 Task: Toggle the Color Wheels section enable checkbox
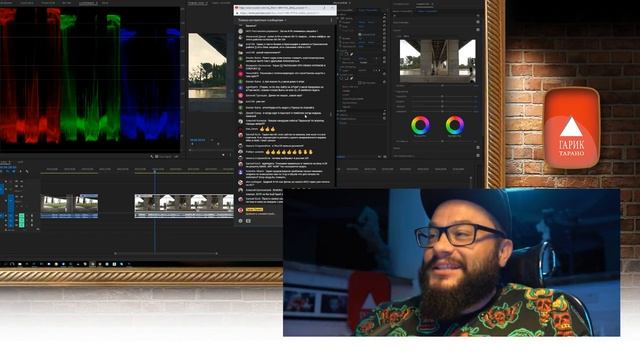point(478,156)
